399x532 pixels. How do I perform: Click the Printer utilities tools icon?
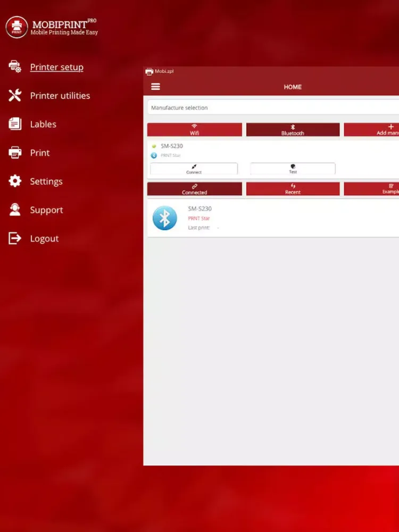click(15, 95)
